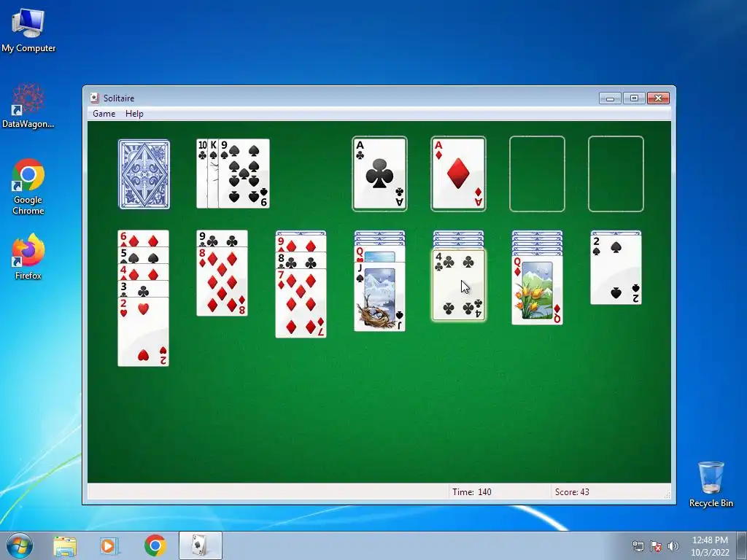Select the 9 of spades waste card
The width and height of the screenshot is (747, 560).
point(244,174)
